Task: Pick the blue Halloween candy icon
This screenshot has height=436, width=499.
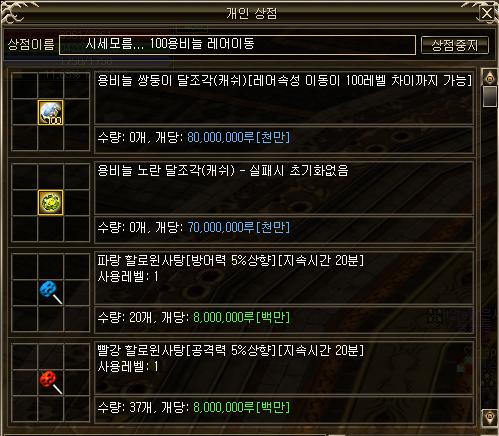Action: (x=50, y=292)
